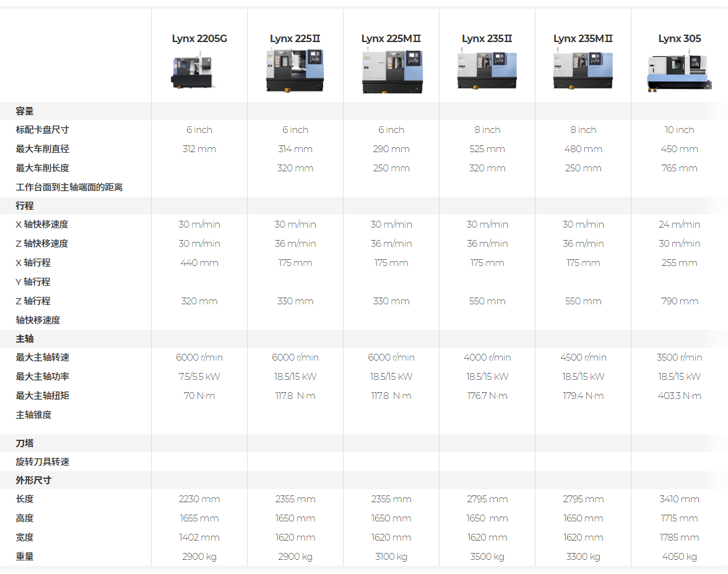The width and height of the screenshot is (728, 574).
Task: Select 工作台面到主轴端面的距离 row label
Action: click(69, 187)
